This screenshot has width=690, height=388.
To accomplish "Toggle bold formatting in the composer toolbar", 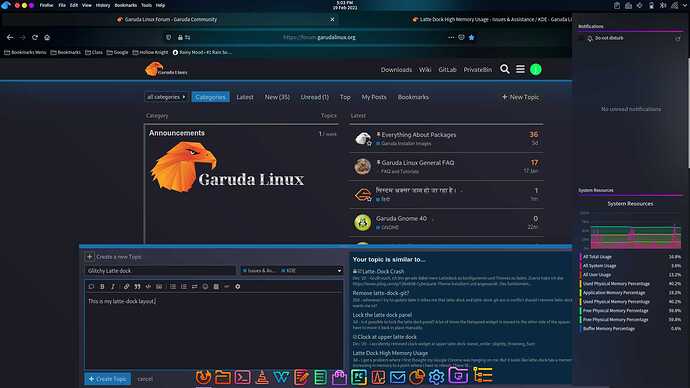I will (x=102, y=286).
